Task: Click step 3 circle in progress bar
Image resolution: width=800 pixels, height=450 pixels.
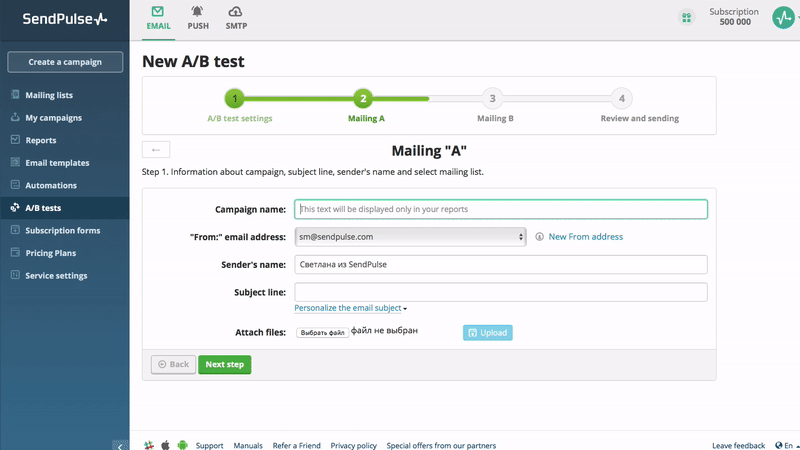Action: (492, 98)
